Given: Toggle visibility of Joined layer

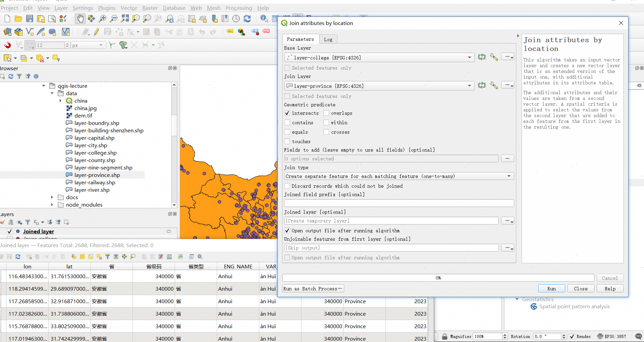Looking at the screenshot, I should 9,232.
